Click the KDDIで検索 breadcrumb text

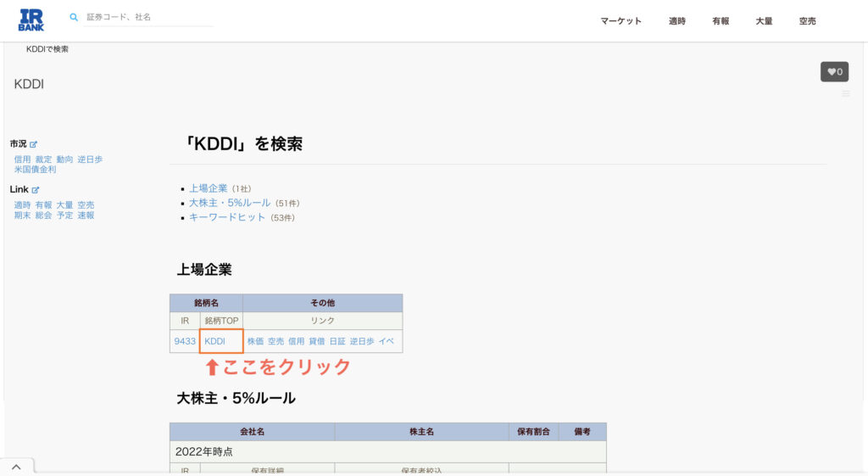click(x=47, y=49)
